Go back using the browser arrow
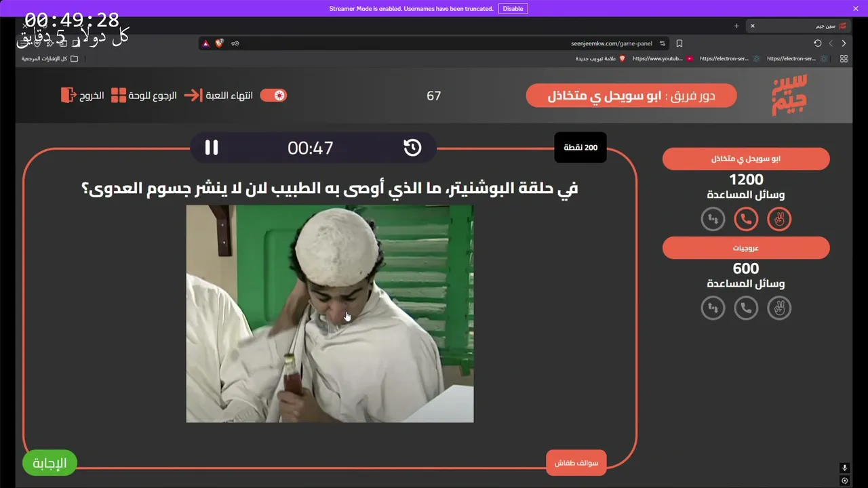Screen dimensions: 868x488 tap(844, 43)
